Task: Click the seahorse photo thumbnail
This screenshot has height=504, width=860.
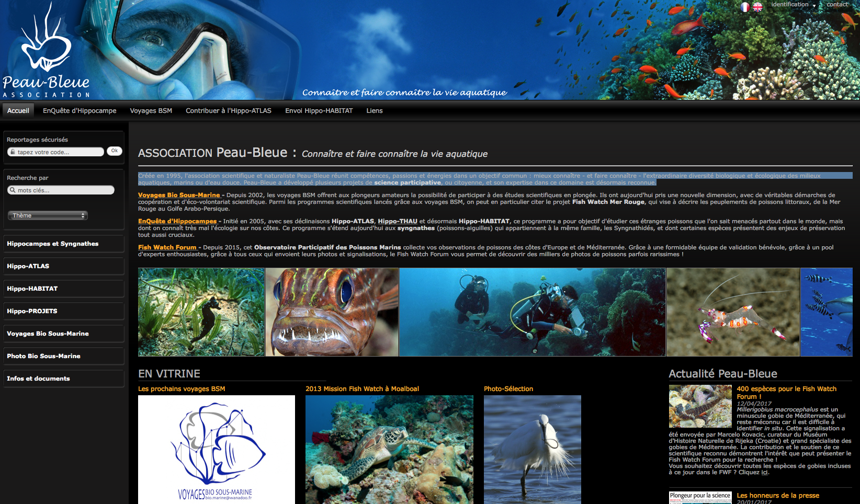Action: click(x=201, y=312)
